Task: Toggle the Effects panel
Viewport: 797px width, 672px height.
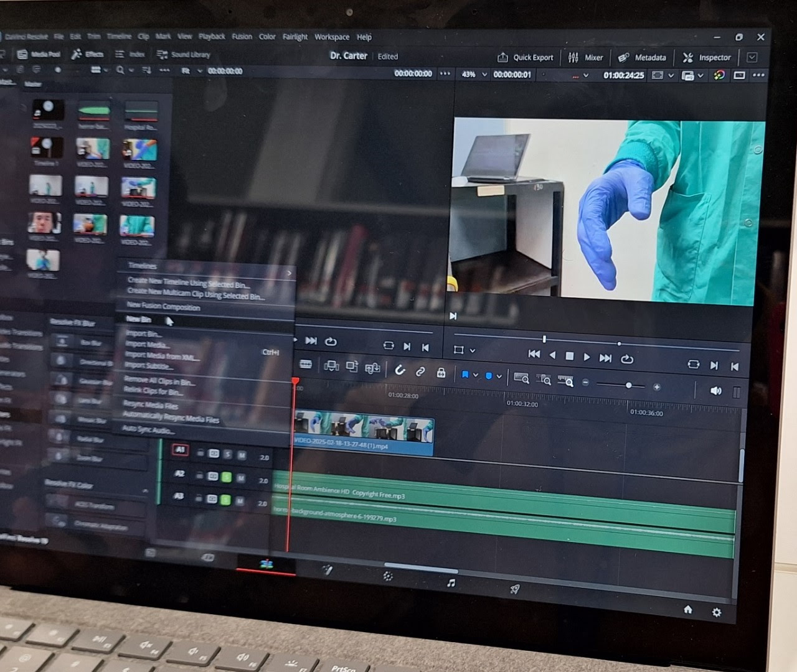Action: [87, 54]
